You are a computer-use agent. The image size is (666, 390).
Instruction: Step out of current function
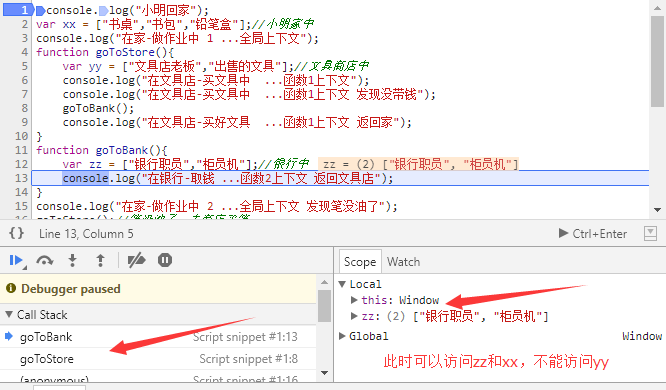pyautogui.click(x=100, y=260)
